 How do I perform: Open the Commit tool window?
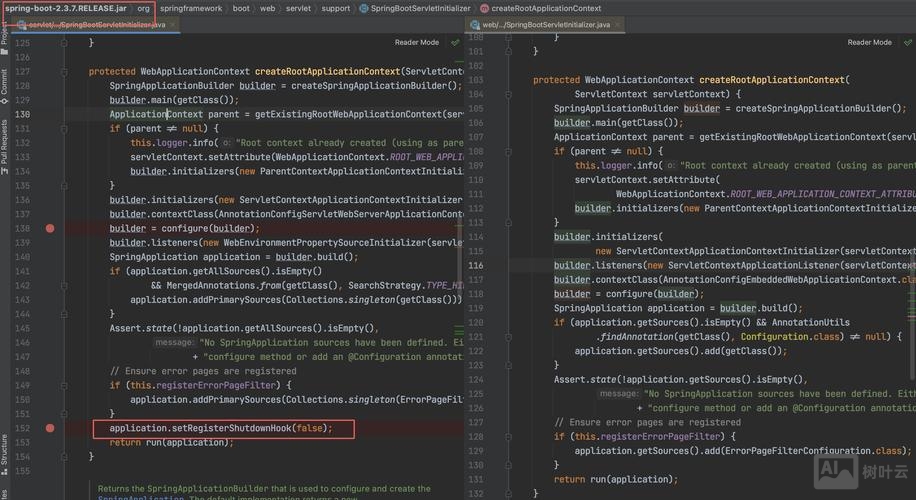5,82
